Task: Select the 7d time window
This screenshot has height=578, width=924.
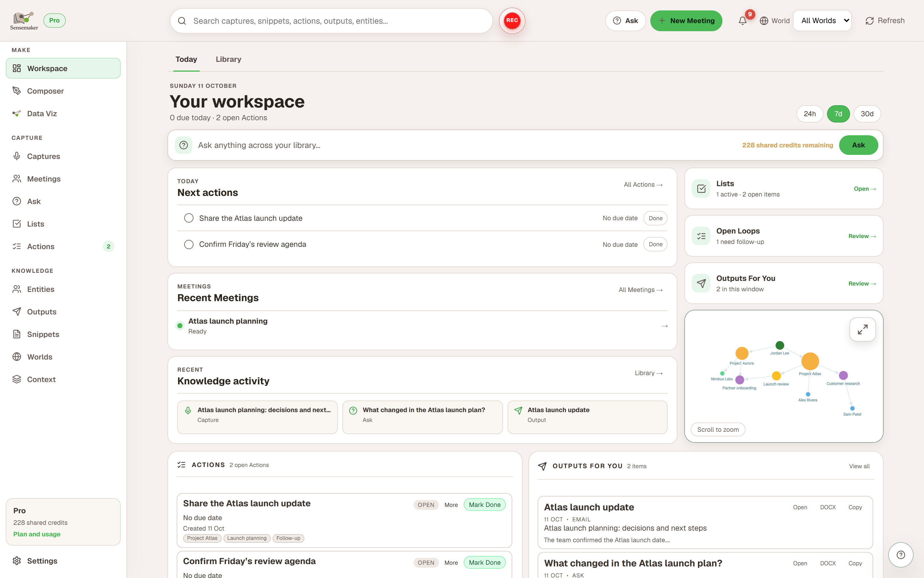Action: 838,114
